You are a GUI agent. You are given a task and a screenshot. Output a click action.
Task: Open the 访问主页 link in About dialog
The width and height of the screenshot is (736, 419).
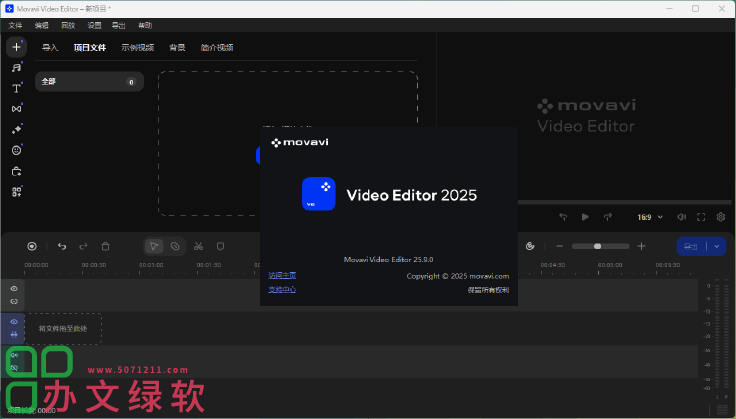(x=282, y=275)
